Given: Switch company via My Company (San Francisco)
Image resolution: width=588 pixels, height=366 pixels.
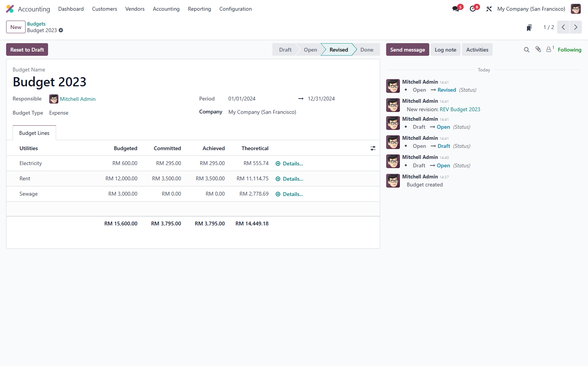Looking at the screenshot, I should pyautogui.click(x=531, y=9).
